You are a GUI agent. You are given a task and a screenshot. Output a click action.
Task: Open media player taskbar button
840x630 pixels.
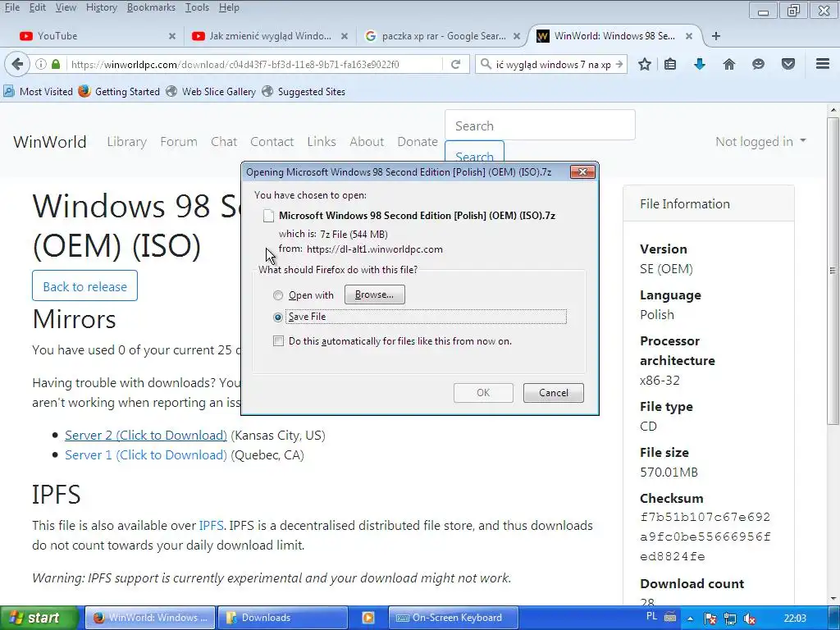coord(368,618)
